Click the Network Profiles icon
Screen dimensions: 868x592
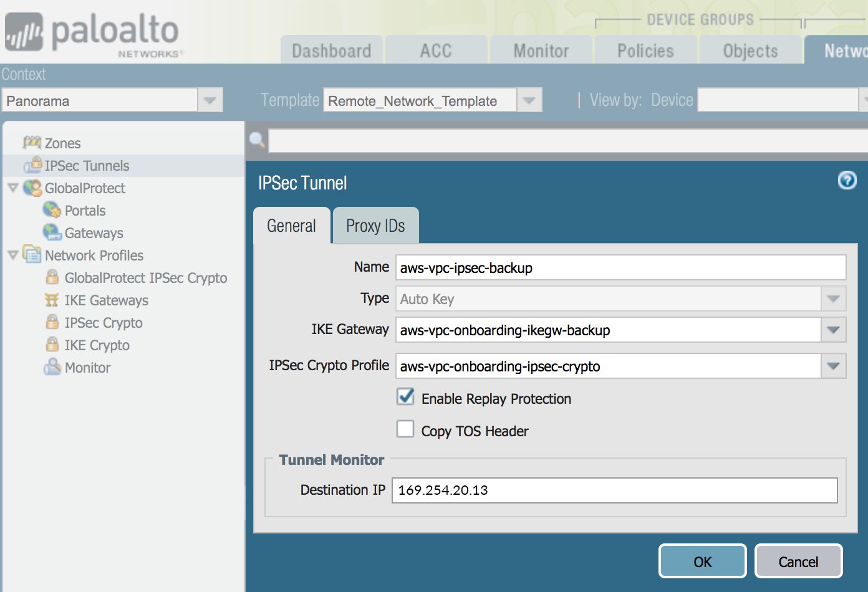[x=32, y=254]
